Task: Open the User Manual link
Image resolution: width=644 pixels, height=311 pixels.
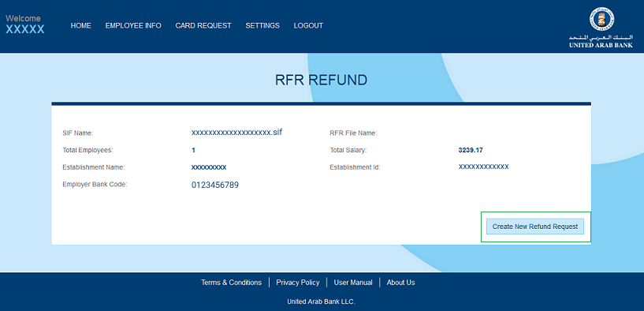Action: (353, 283)
